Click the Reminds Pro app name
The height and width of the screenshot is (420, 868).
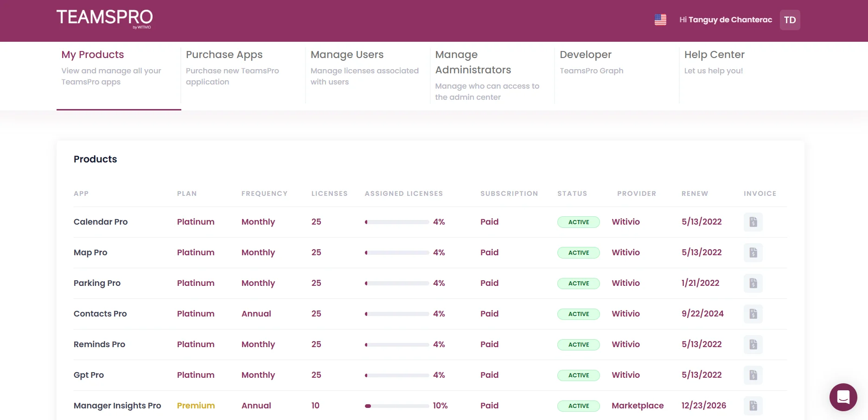pos(99,344)
